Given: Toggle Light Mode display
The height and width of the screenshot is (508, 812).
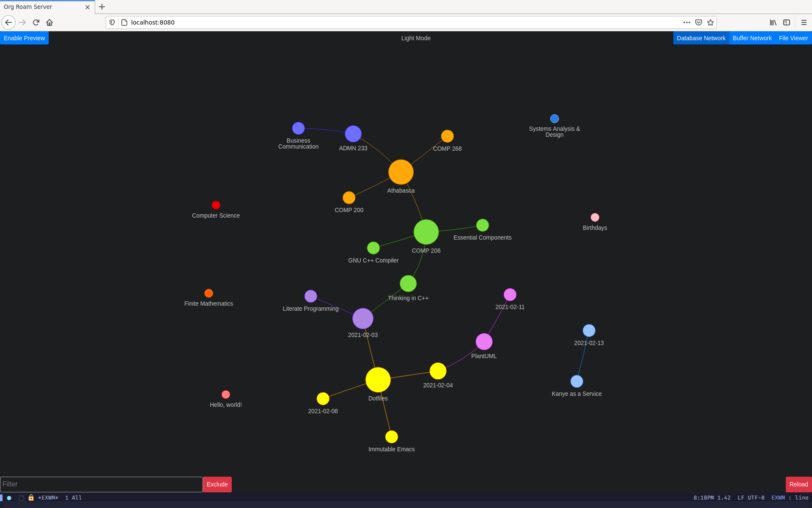Looking at the screenshot, I should click(416, 38).
